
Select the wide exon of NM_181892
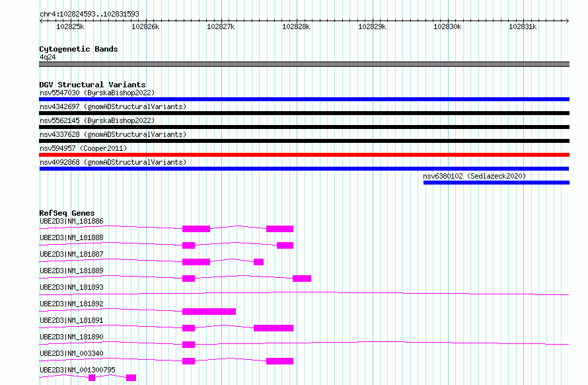click(209, 312)
